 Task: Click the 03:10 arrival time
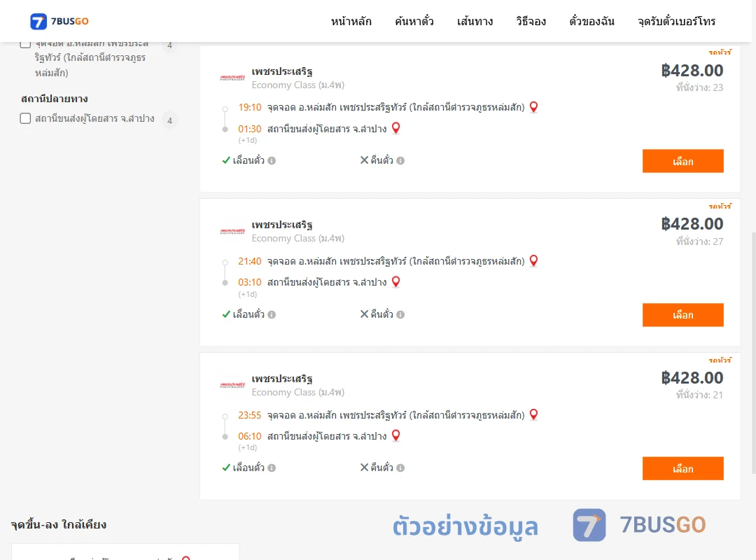250,282
